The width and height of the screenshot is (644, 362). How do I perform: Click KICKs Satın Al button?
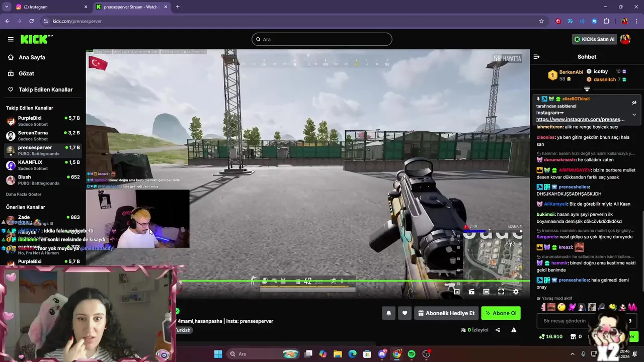(x=594, y=39)
